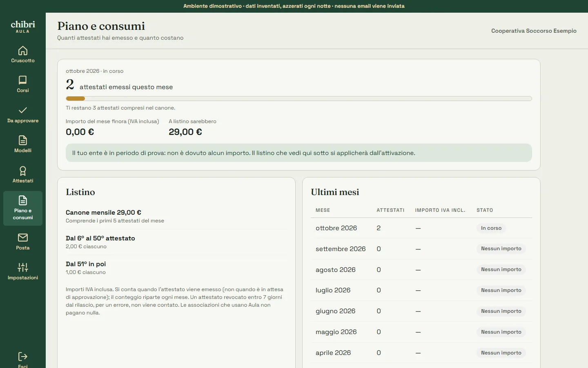Click the chibri Aula logo

click(x=23, y=27)
